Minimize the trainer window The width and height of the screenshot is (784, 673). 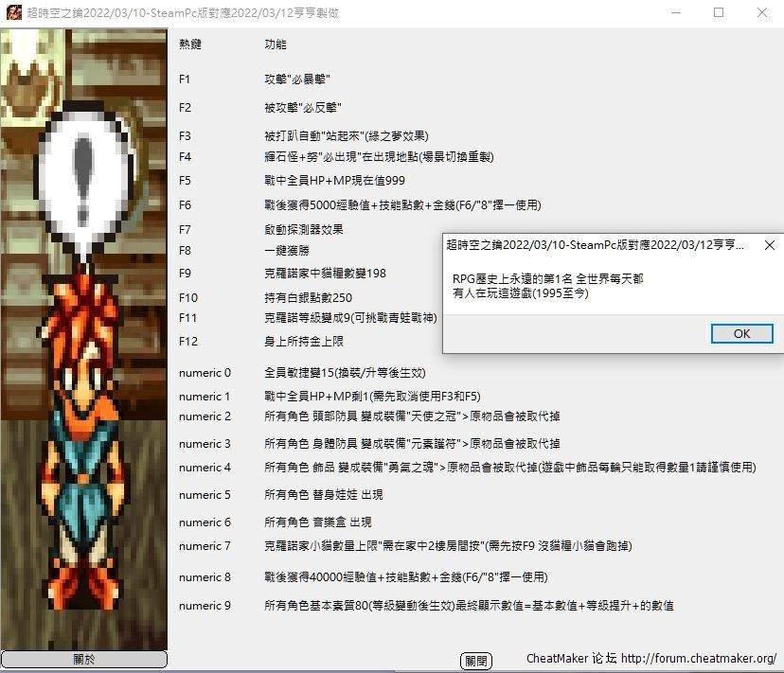676,13
